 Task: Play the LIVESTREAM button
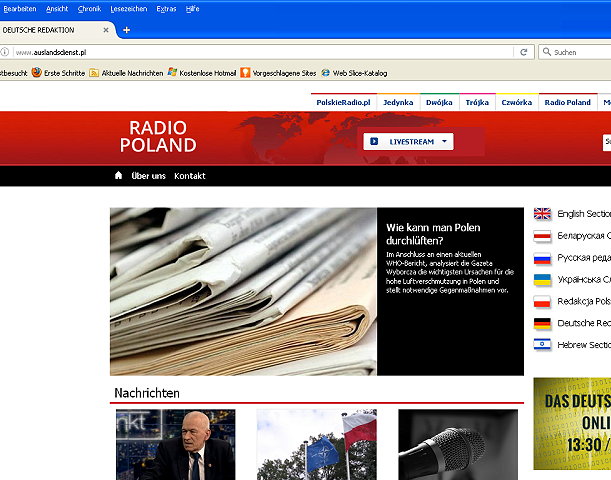point(408,142)
